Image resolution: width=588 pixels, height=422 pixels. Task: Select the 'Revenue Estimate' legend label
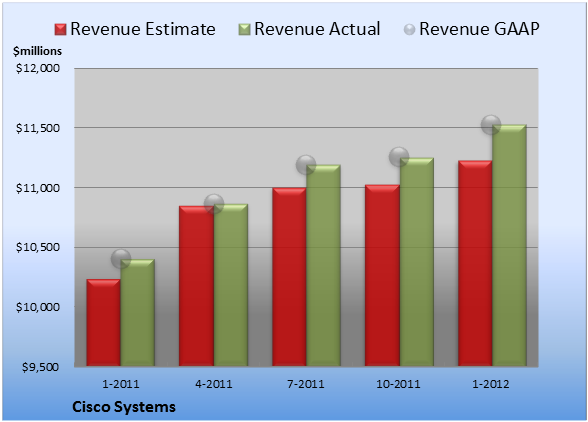coord(143,29)
